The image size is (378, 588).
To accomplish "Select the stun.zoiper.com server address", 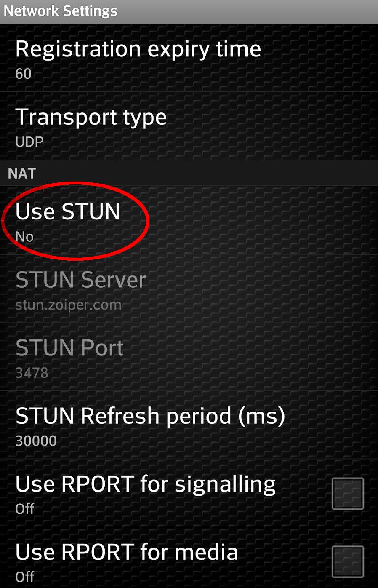I will pos(69,305).
